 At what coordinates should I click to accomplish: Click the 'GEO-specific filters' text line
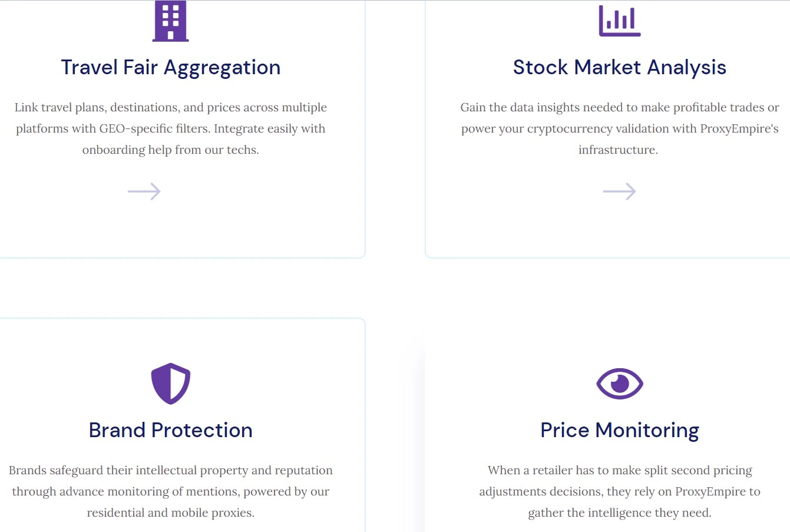(x=170, y=129)
